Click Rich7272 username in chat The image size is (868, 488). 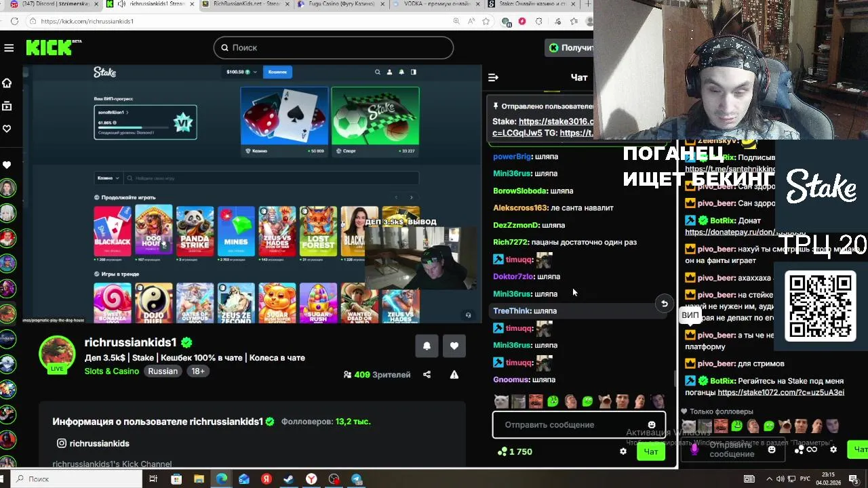(511, 242)
